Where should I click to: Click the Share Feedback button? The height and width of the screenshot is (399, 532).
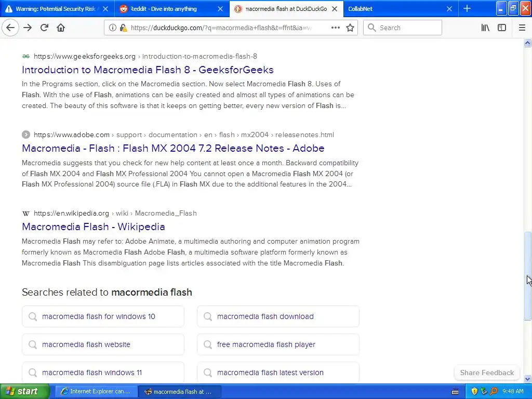487,373
